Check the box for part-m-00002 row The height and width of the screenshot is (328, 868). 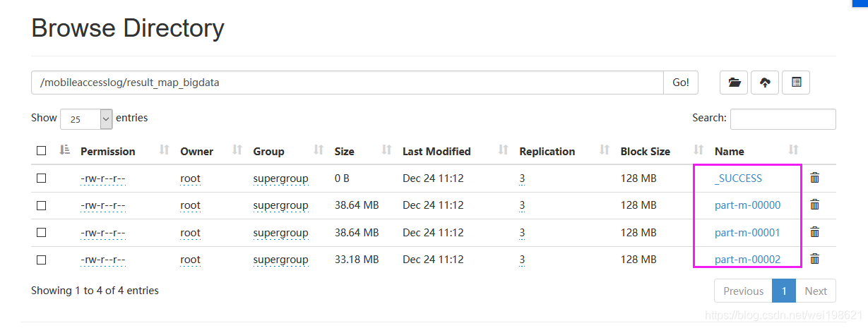pyautogui.click(x=41, y=260)
